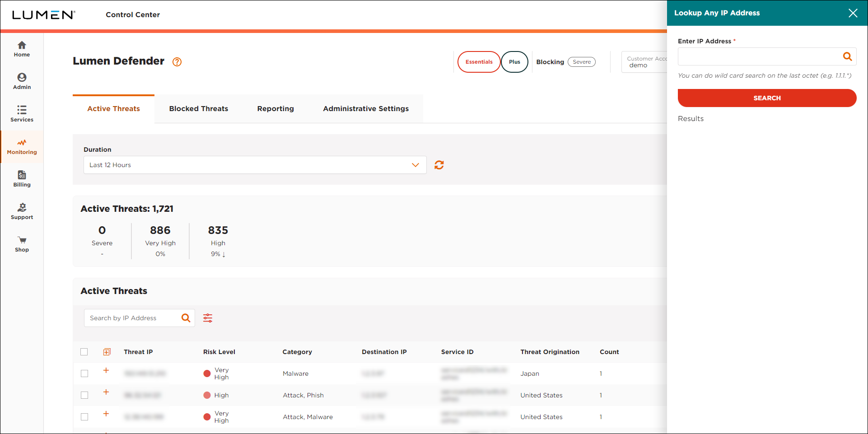Sort by the Risk Level column header

point(219,352)
